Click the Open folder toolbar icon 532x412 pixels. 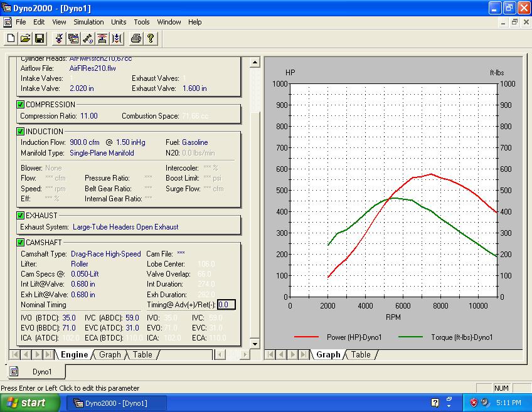click(x=25, y=39)
